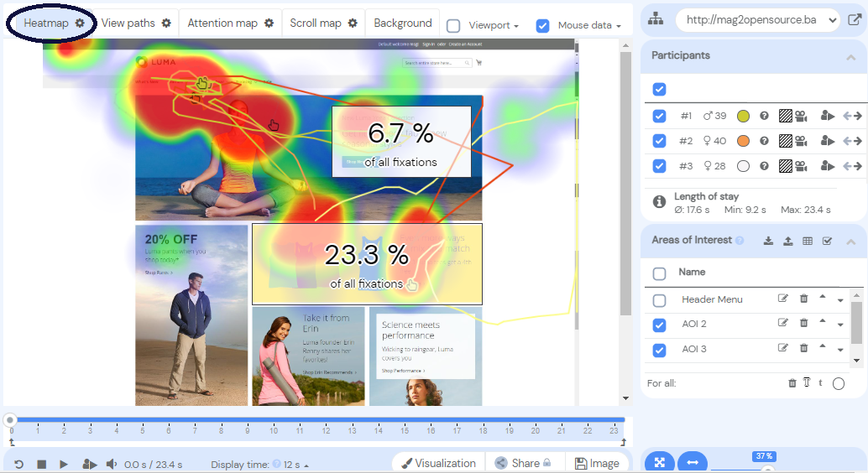Click the edit icon for Header Menu AOI
Screen dimensions: 868x473
point(783,299)
